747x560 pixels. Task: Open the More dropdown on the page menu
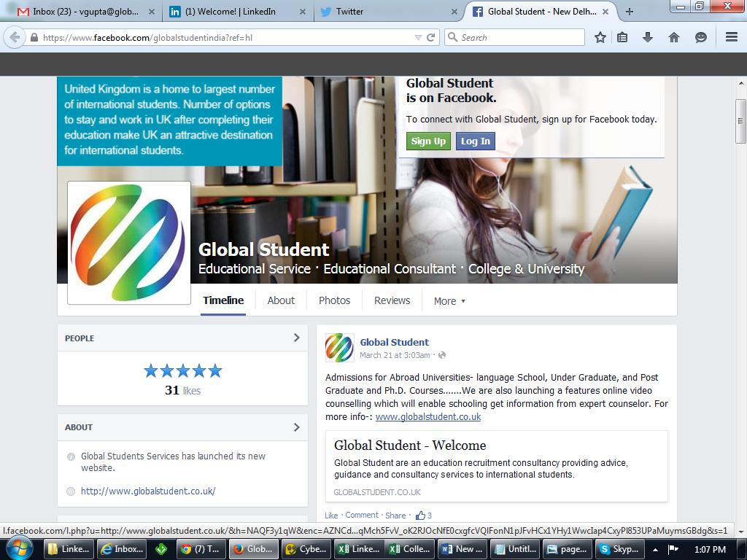pyautogui.click(x=449, y=300)
